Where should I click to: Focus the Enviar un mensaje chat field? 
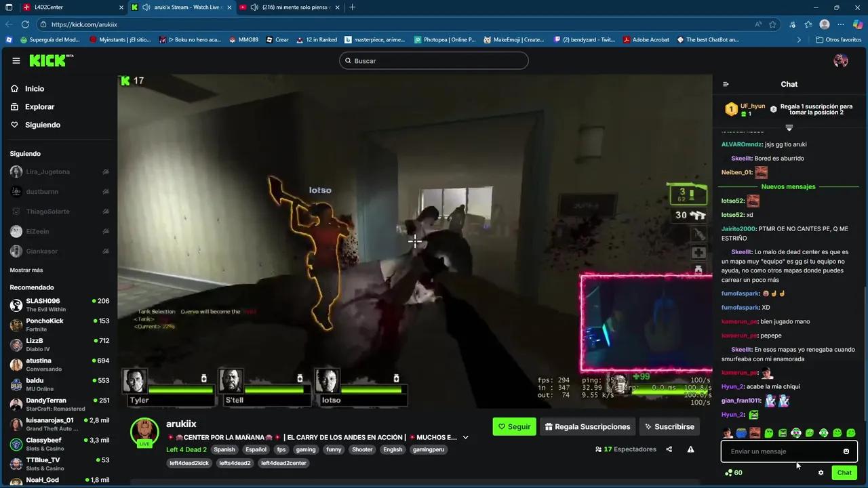pyautogui.click(x=780, y=451)
